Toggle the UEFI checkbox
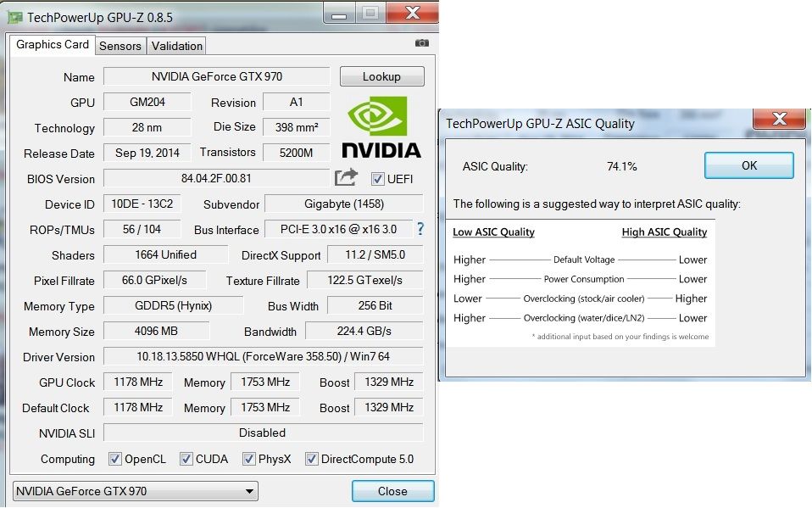Viewport: 812px width, 508px height. pos(377,179)
